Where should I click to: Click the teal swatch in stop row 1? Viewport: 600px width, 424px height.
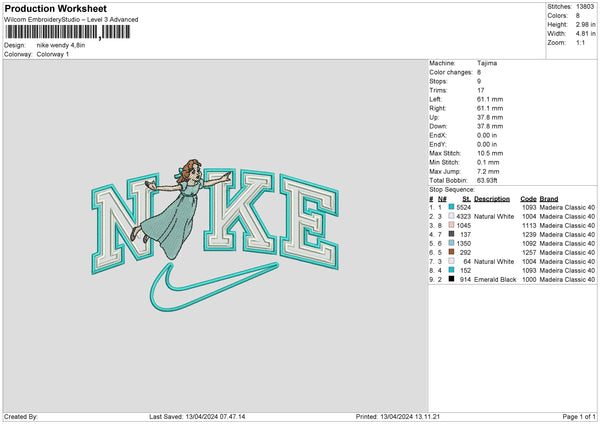pyautogui.click(x=451, y=207)
